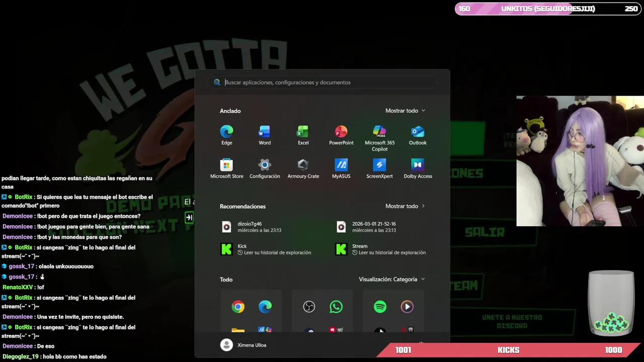Open Edge in the Todo category group
Image resolution: width=644 pixels, height=362 pixels.
(x=265, y=307)
